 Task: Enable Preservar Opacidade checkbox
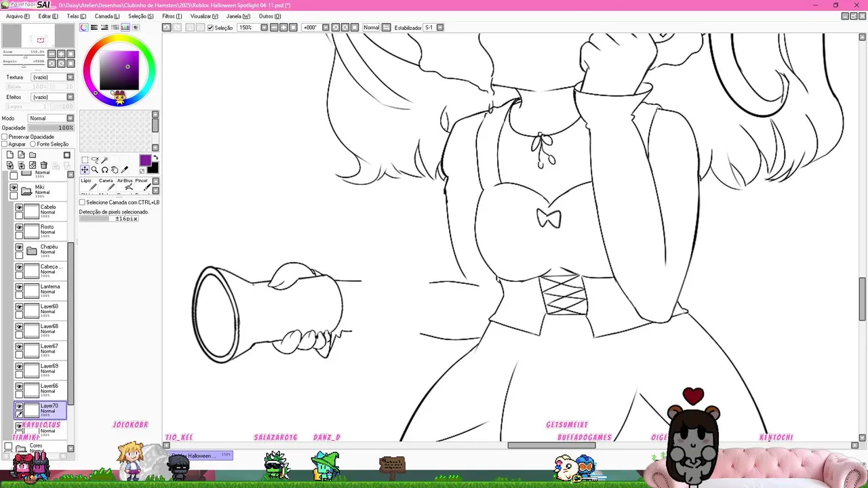point(5,137)
